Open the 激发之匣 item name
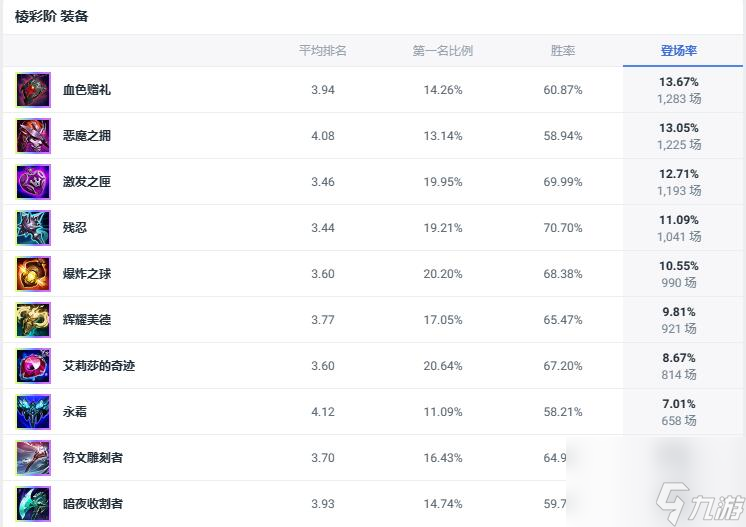This screenshot has width=746, height=527. click(87, 182)
